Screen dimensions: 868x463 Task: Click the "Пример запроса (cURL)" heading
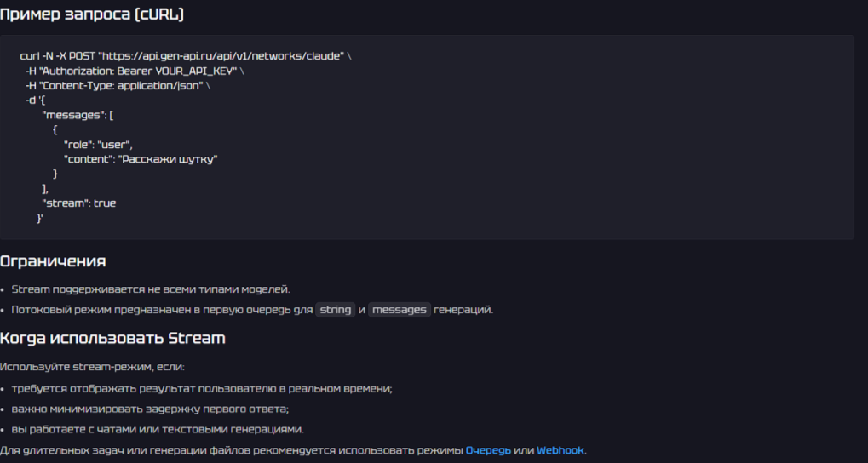(x=92, y=14)
